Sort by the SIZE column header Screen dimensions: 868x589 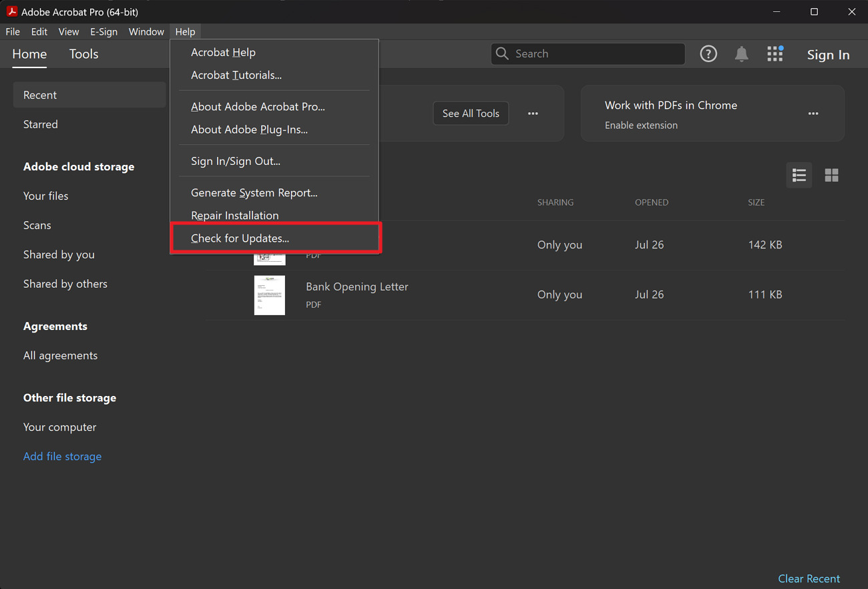click(756, 202)
